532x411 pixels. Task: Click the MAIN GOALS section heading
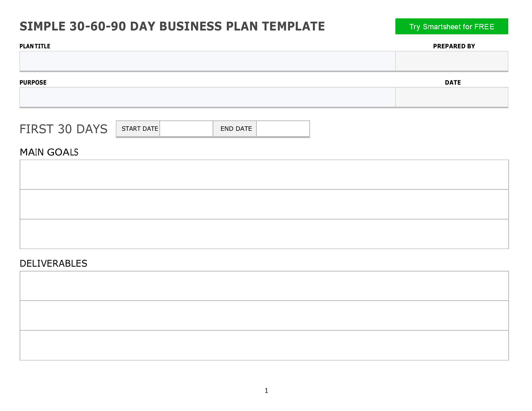point(49,152)
